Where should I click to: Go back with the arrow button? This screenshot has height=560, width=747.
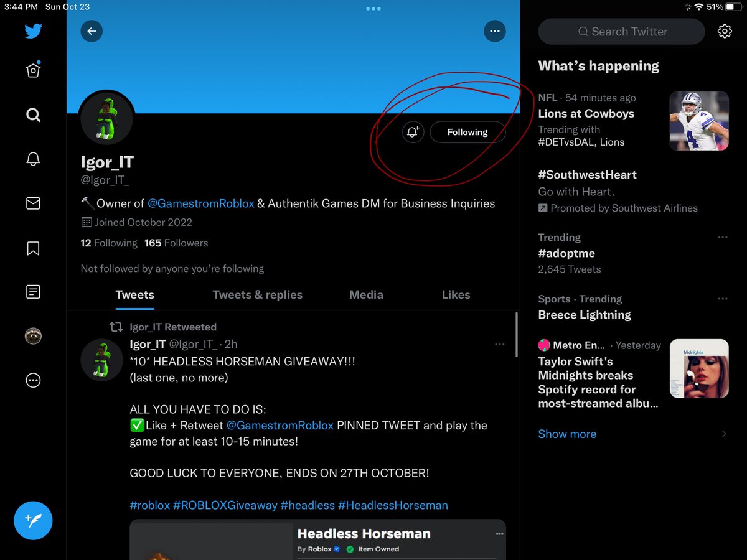click(92, 31)
